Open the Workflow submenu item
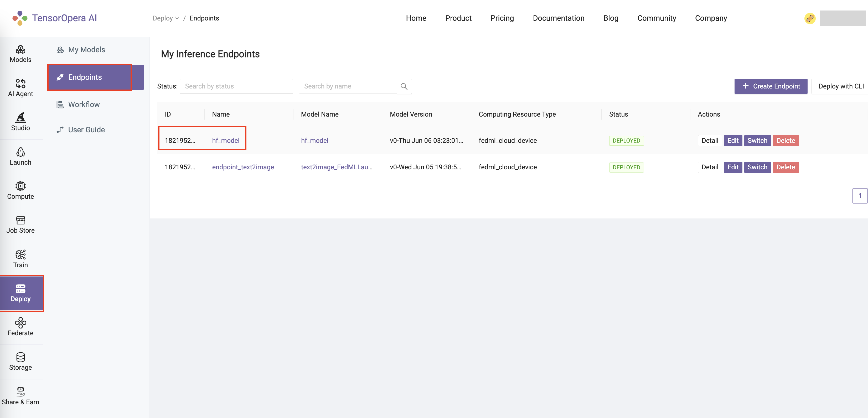This screenshot has height=418, width=868. point(84,104)
